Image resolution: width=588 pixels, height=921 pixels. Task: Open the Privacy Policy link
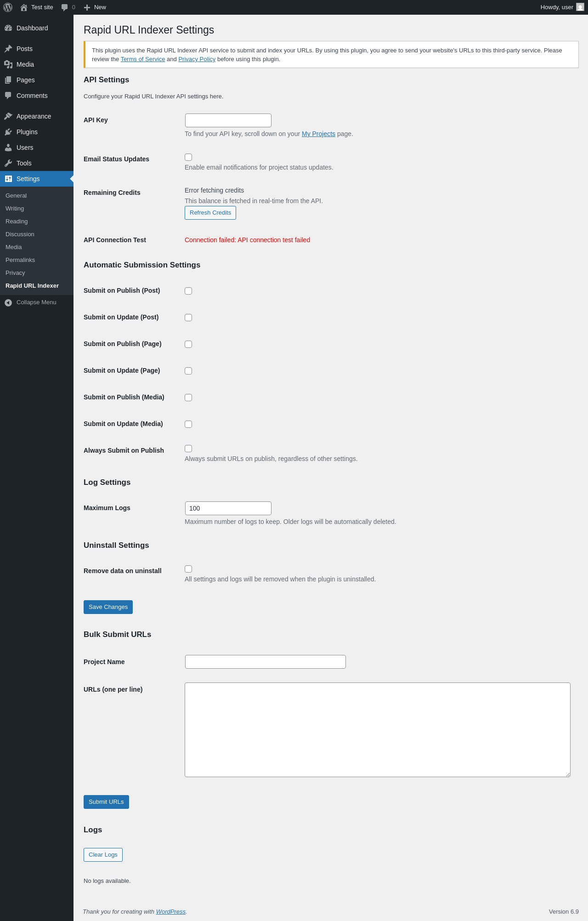click(197, 59)
